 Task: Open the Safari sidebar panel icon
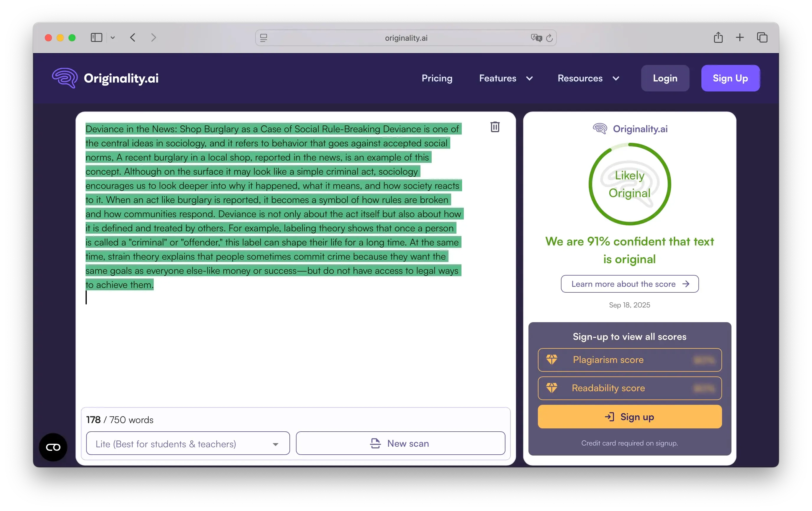pos(96,37)
